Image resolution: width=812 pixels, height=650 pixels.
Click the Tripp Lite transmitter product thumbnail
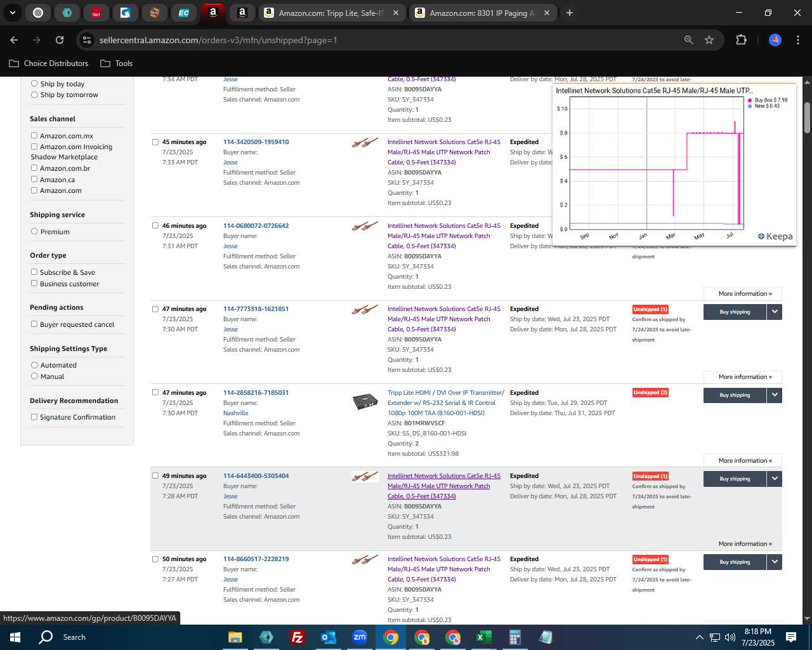tap(365, 401)
